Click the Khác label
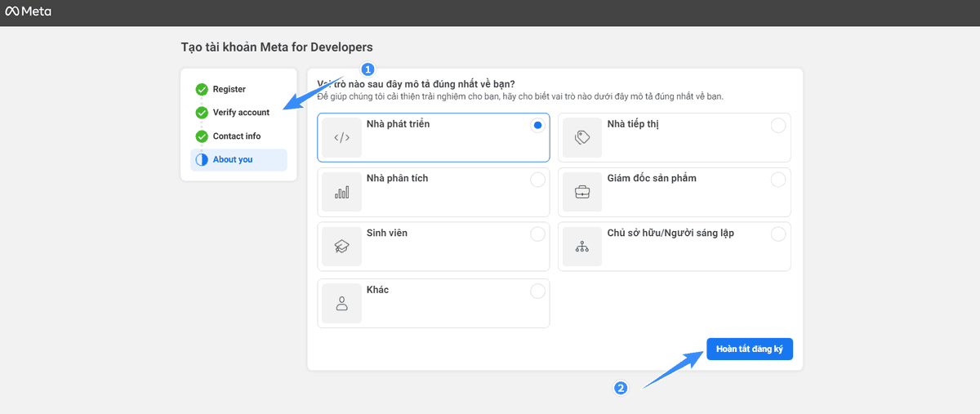The image size is (980, 414). [377, 290]
